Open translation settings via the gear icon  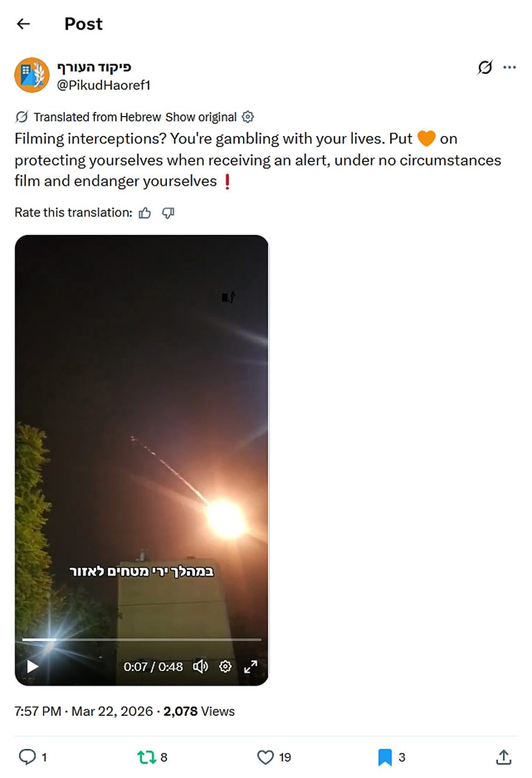247,117
